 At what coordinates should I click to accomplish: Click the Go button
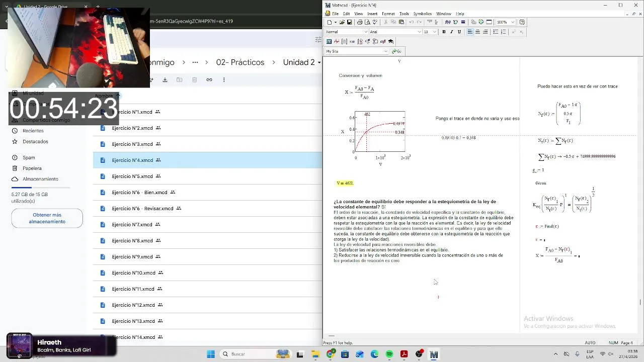396,51
